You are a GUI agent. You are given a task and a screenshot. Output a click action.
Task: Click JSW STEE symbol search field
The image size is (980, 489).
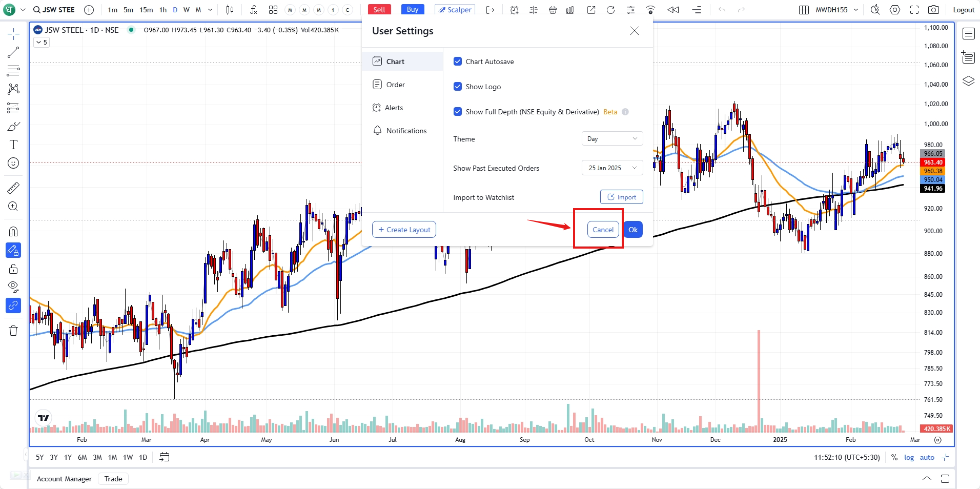54,10
